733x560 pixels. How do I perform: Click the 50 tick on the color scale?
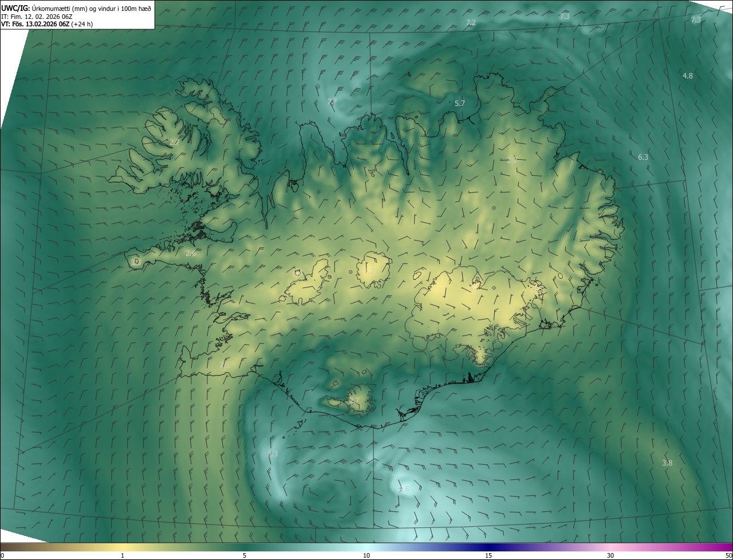(x=728, y=555)
